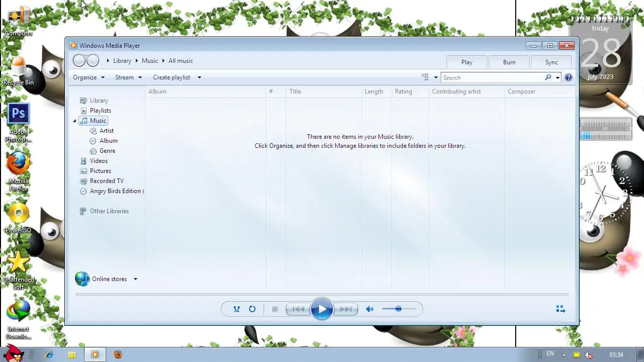
Task: Launch the PowerISO desktop shortcut
Action: [x=19, y=219]
